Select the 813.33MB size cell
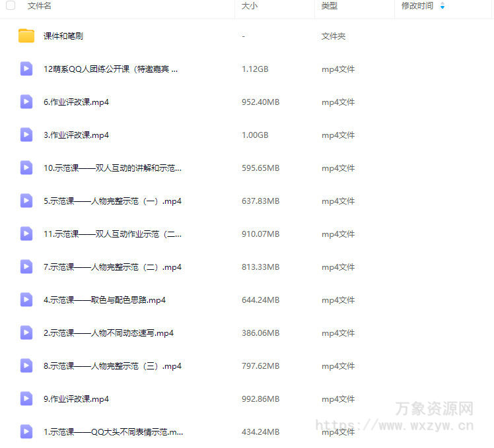Image resolution: width=494 pixels, height=448 pixels. [261, 267]
